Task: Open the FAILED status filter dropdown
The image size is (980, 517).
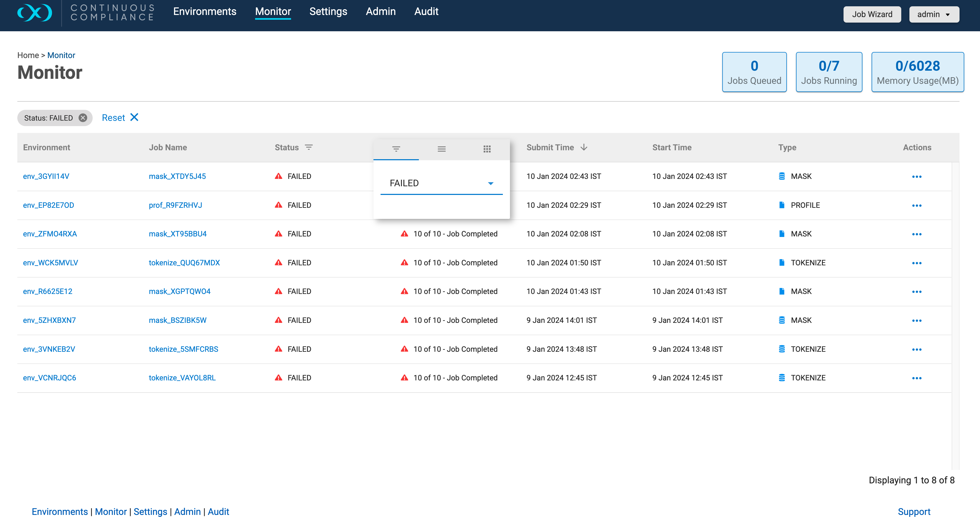Action: click(x=441, y=184)
